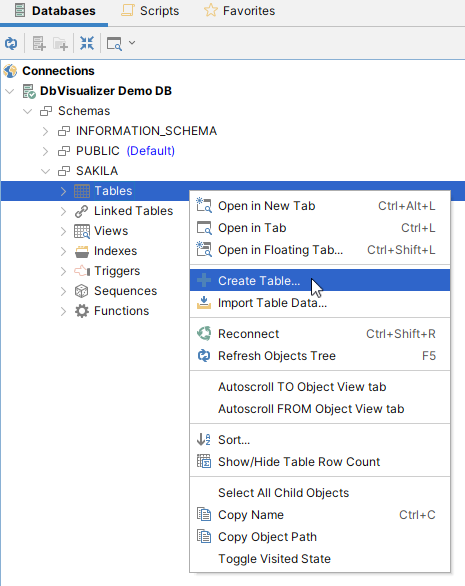Collapse the DbVisualizer Demo DB node
The image size is (465, 586).
pyautogui.click(x=10, y=91)
